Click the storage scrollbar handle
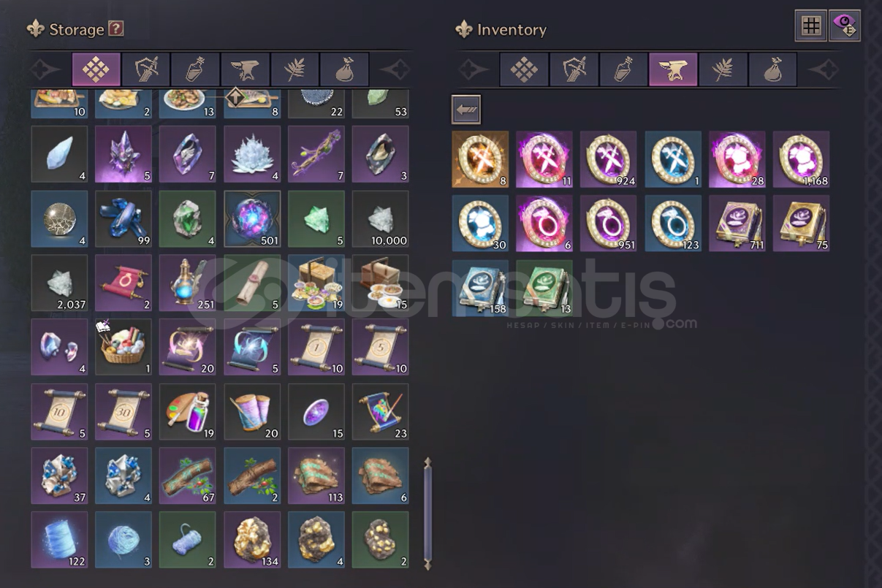This screenshot has height=588, width=882. (x=427, y=513)
